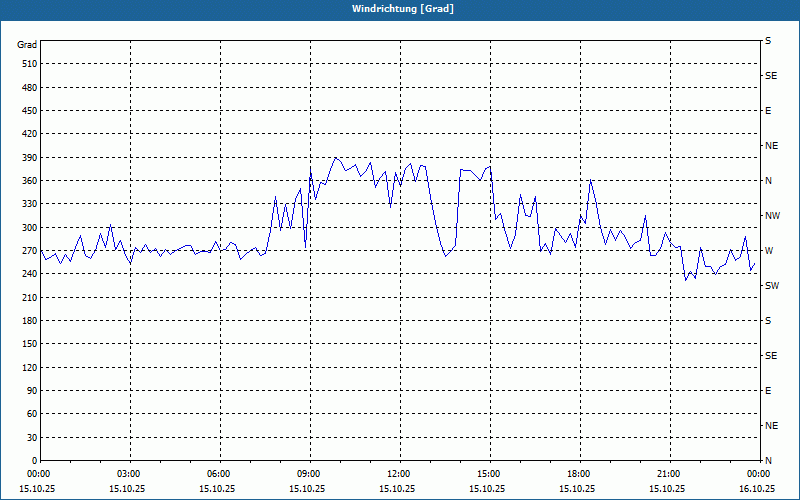Click the S compass label on 180 gridline
This screenshot has height=500, width=800.
point(768,320)
